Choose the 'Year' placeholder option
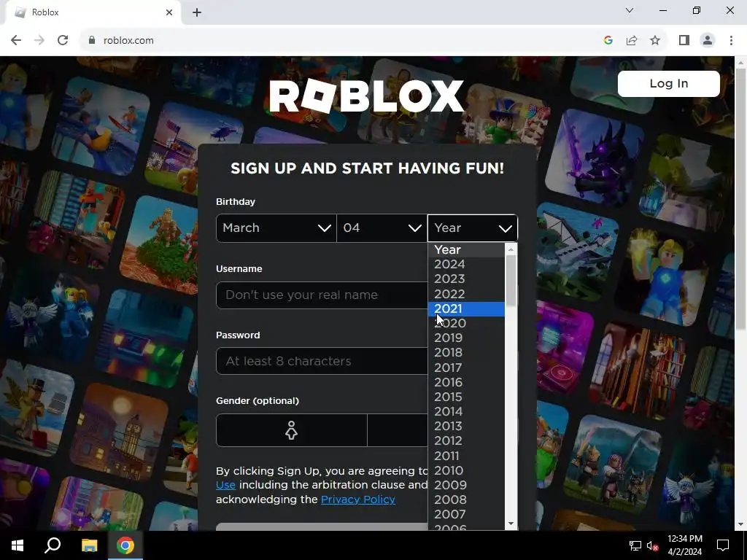Screen dimensions: 747x560 click(x=466, y=249)
